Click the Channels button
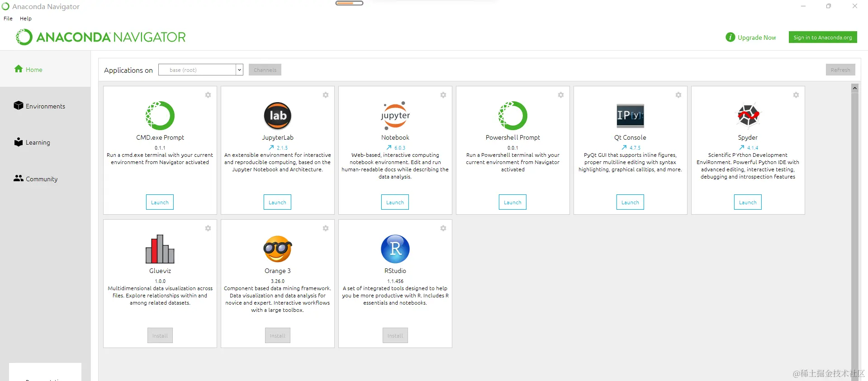The height and width of the screenshot is (381, 868). click(265, 70)
